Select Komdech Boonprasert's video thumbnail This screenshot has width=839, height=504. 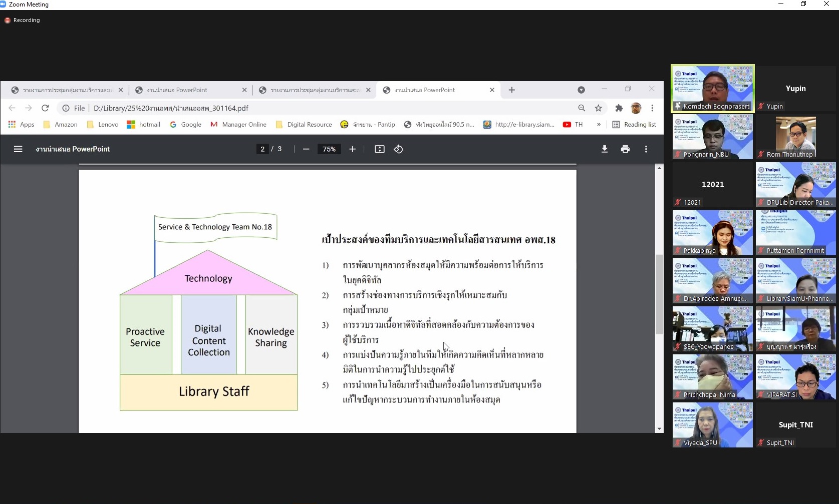tap(712, 88)
